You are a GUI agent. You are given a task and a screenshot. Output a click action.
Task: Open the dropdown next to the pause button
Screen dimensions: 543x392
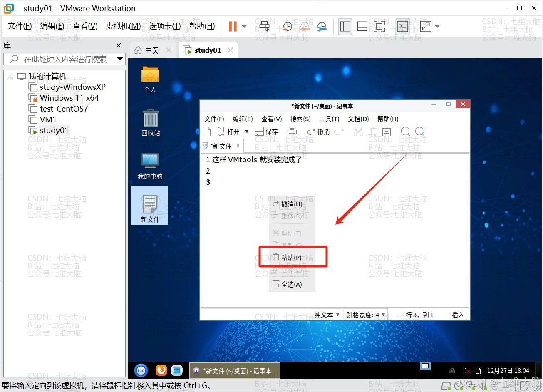[x=244, y=27]
